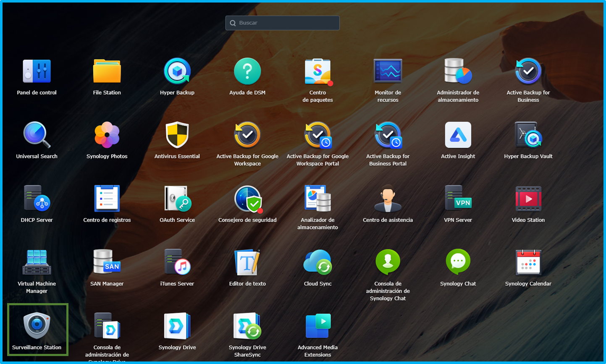Launch Cloud Sync
Screen dimensions: 606x364
318,262
